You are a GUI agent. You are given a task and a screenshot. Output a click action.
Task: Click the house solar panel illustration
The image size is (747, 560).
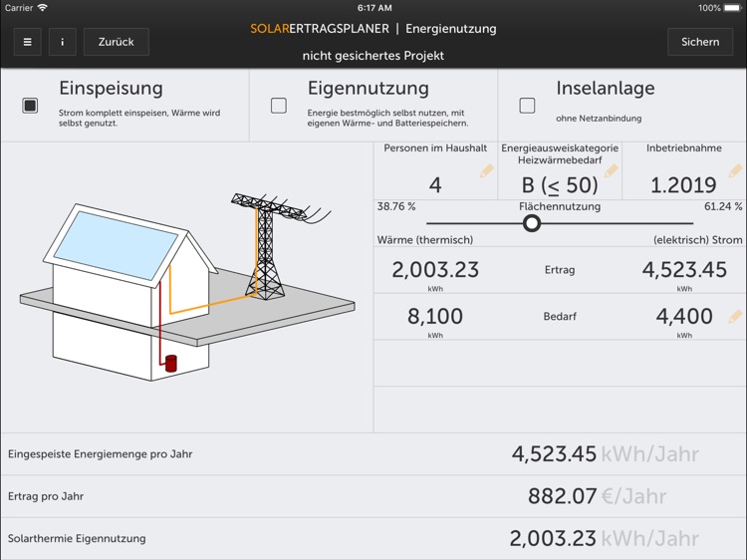click(116, 245)
